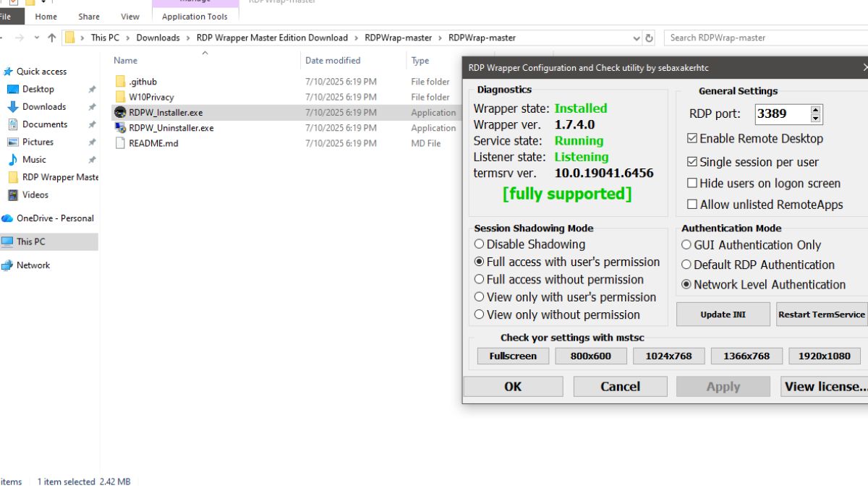
Task: Open the Application Tools tab
Action: coord(195,16)
